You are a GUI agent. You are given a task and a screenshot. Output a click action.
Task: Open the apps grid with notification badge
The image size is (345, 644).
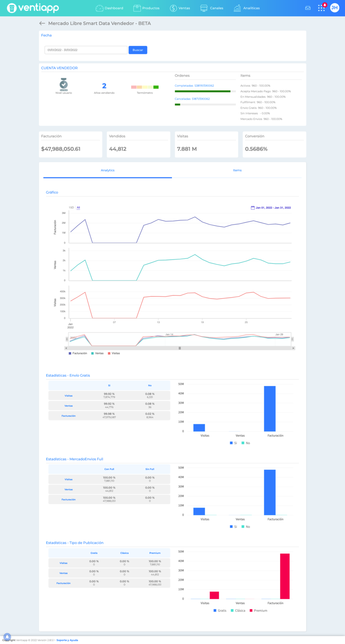(x=322, y=8)
